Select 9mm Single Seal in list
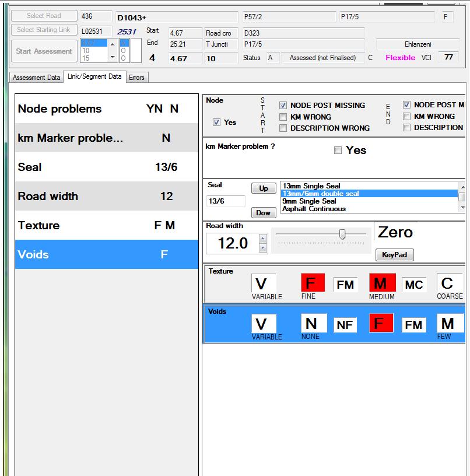 pyautogui.click(x=309, y=201)
